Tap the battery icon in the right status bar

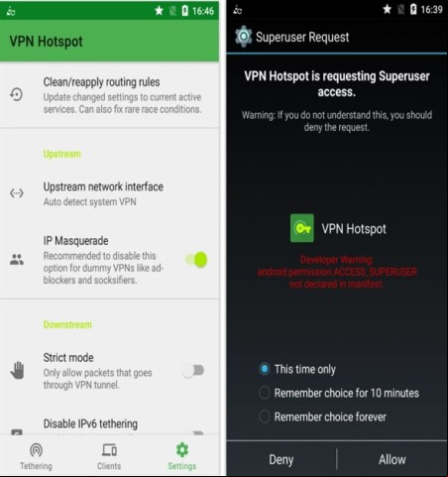click(413, 9)
